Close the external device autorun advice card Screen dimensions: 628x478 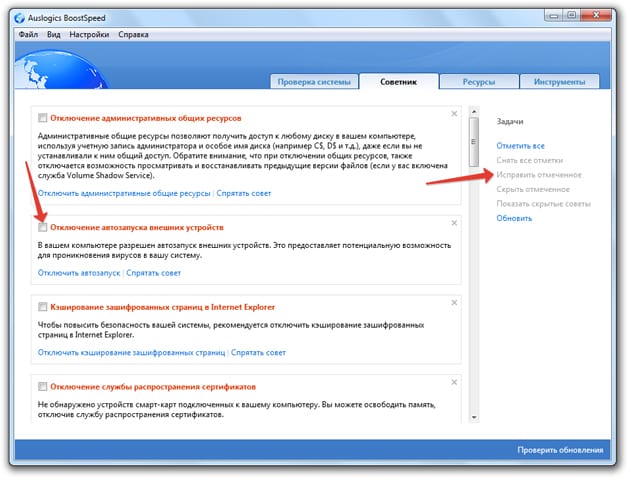pos(454,223)
